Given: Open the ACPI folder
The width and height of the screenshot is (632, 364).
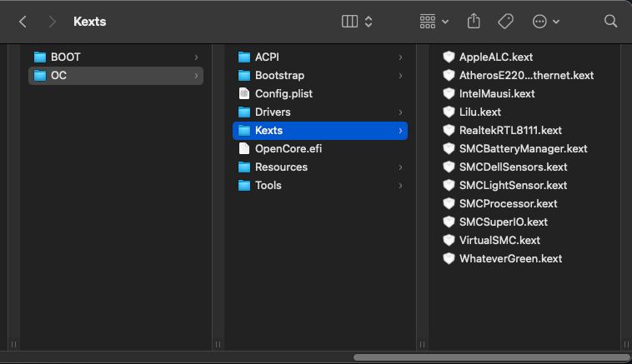Looking at the screenshot, I should click(320, 57).
